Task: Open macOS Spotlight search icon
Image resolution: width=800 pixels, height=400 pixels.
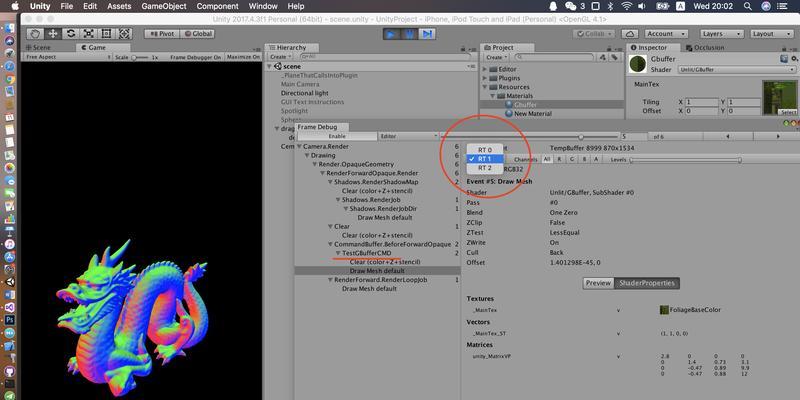Action: pos(747,6)
